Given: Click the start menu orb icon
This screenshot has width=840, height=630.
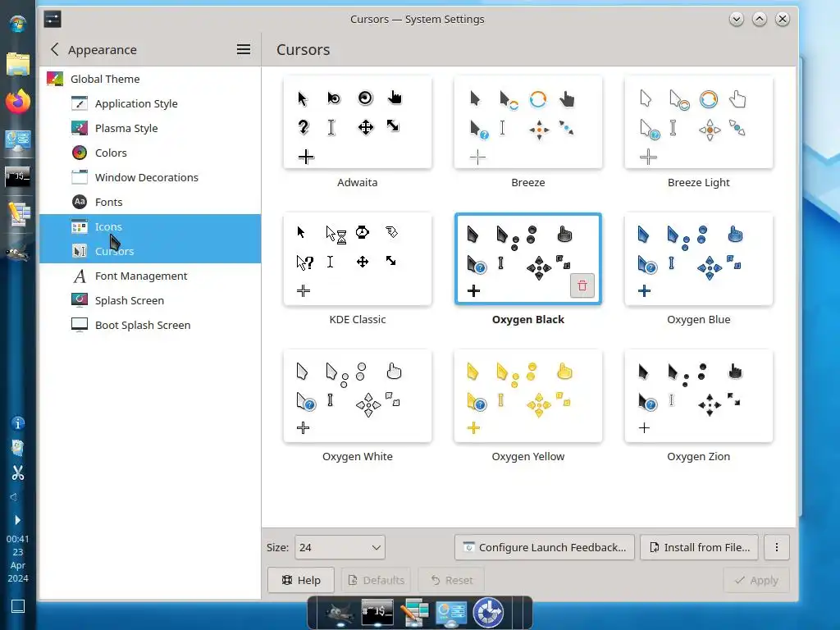Looking at the screenshot, I should pyautogui.click(x=18, y=24).
